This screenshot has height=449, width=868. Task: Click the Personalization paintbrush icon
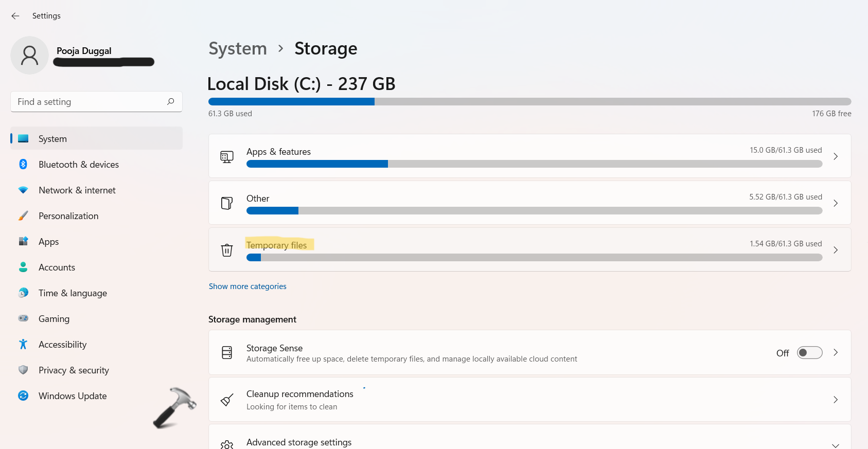click(23, 215)
